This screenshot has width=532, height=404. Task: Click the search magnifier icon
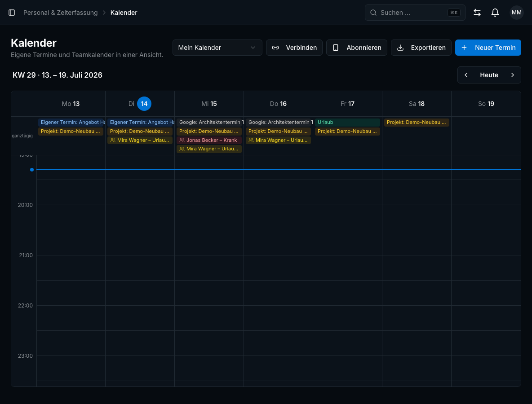click(x=373, y=13)
